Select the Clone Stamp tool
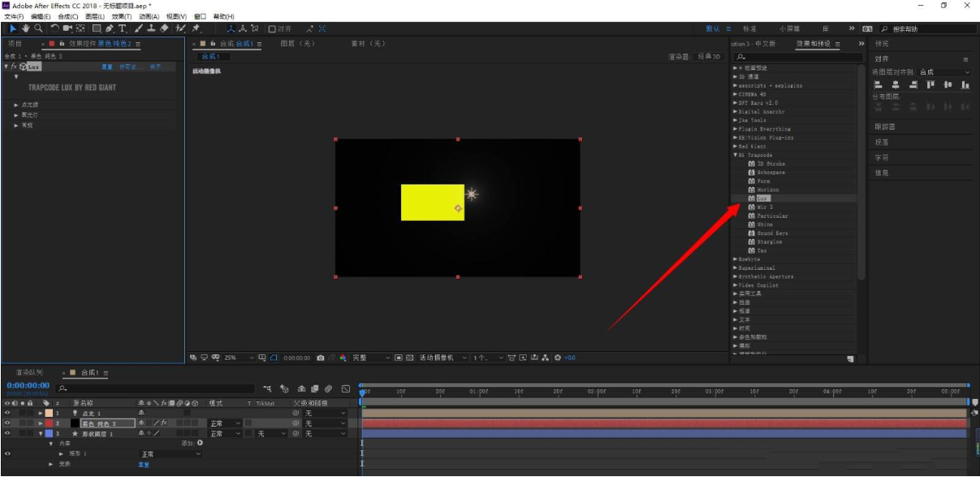 pyautogui.click(x=151, y=28)
